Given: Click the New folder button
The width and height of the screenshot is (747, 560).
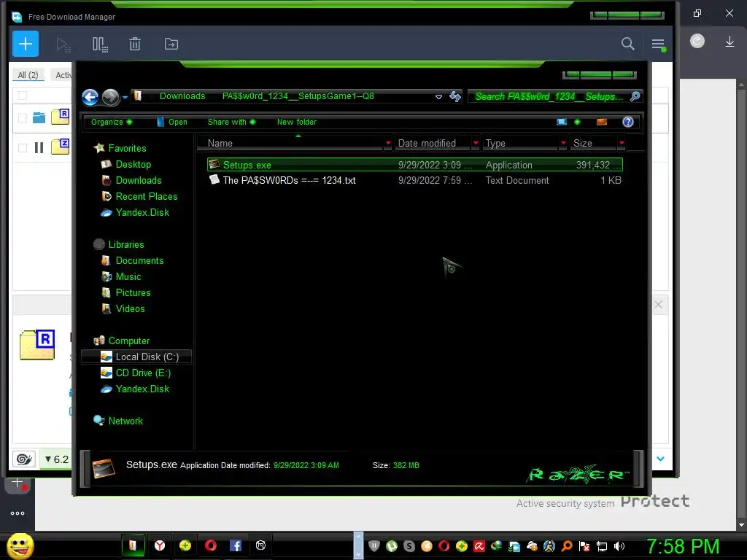Looking at the screenshot, I should (297, 122).
